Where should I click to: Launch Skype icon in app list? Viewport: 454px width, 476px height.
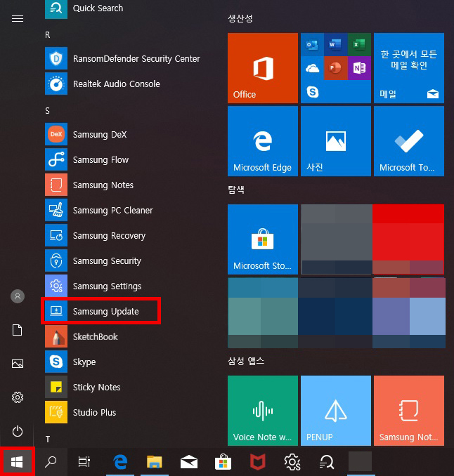pyautogui.click(x=56, y=362)
